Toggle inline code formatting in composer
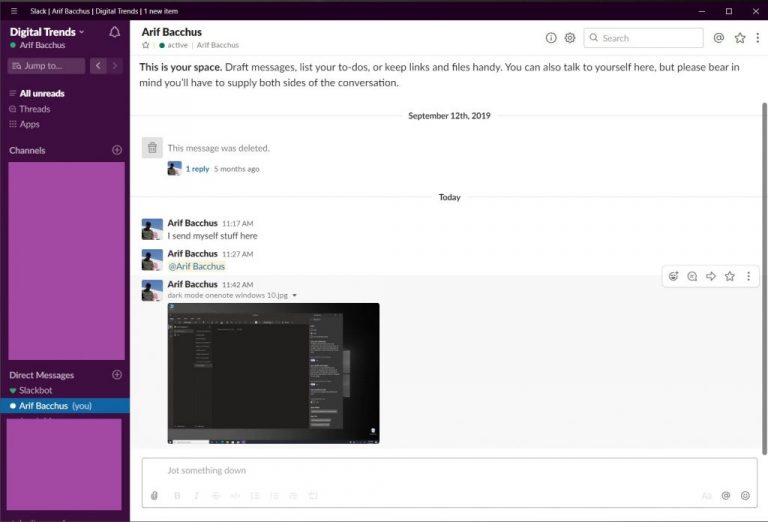This screenshot has height=522, width=768. tap(235, 496)
